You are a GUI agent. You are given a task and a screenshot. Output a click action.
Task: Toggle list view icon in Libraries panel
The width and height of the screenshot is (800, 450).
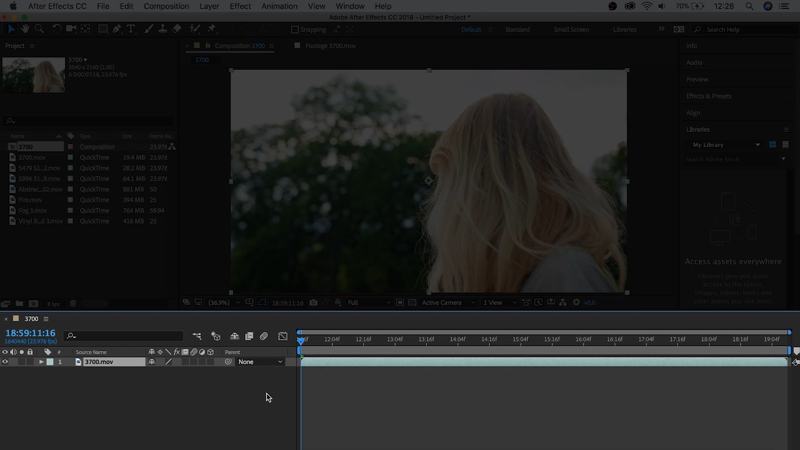point(786,145)
